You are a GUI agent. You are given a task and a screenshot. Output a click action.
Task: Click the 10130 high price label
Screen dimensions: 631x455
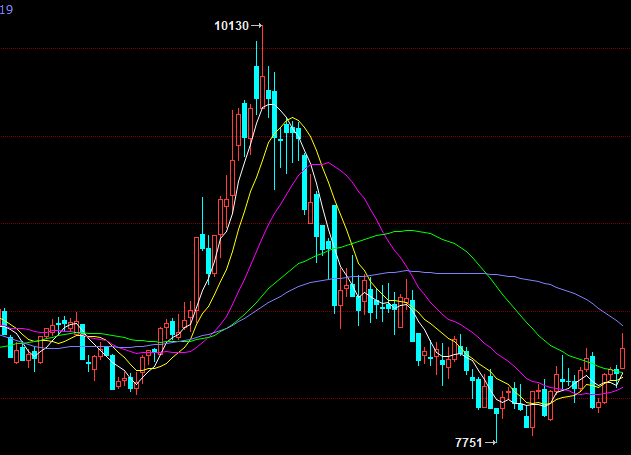tap(231, 25)
